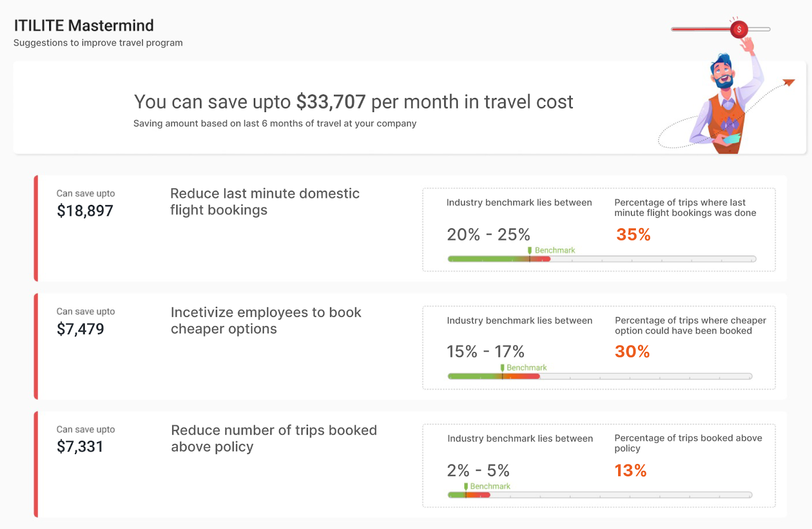This screenshot has width=812, height=529.
Task: Click the cheaper options progress bar
Action: 599,376
